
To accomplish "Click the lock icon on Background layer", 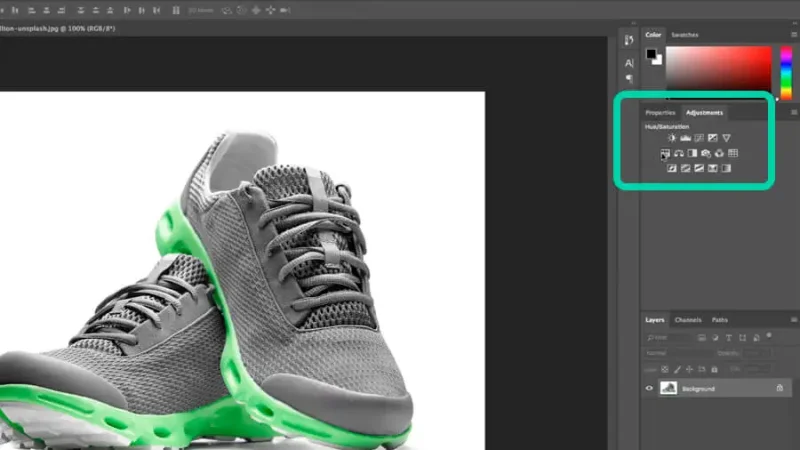I will point(780,388).
